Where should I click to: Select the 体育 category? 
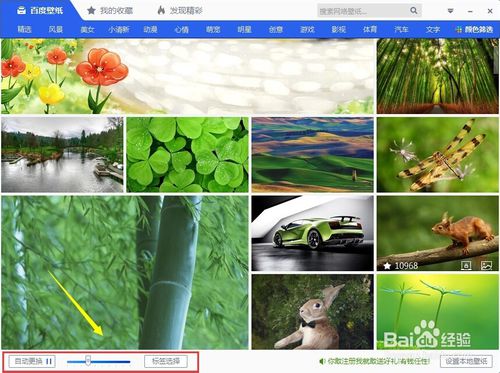370,29
